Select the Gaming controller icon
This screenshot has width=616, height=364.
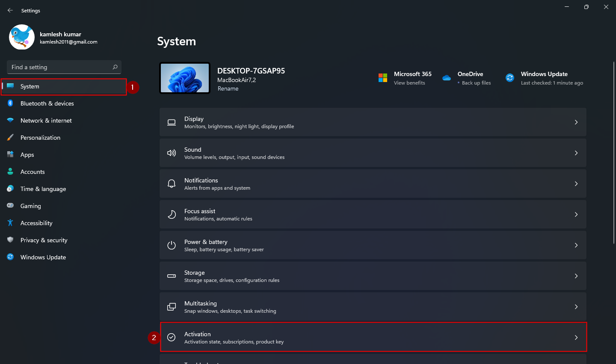pos(10,206)
